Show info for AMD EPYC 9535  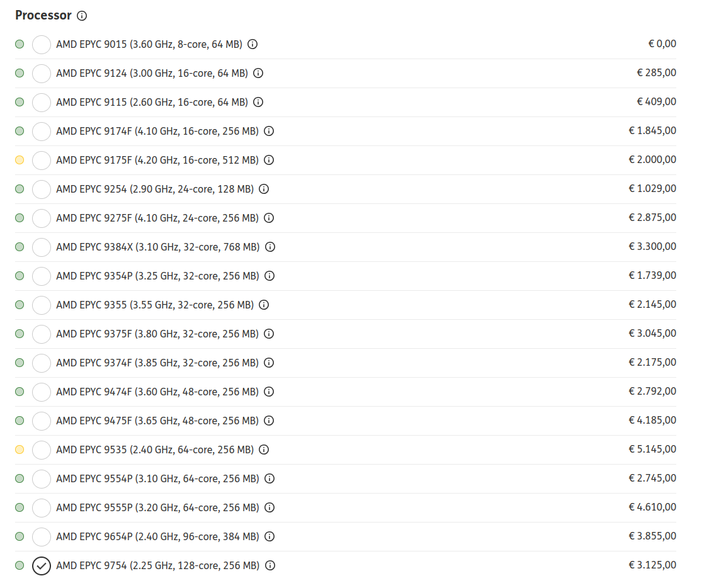pyautogui.click(x=264, y=449)
